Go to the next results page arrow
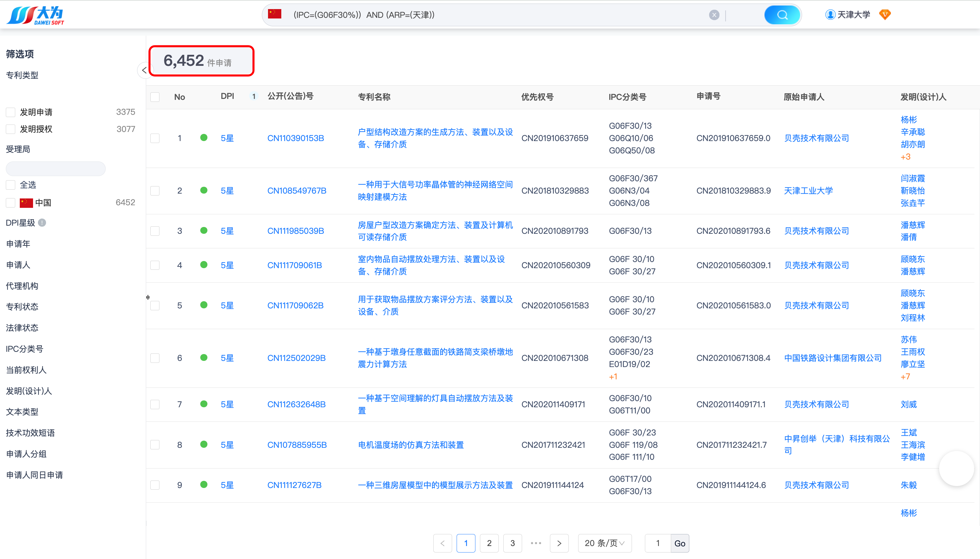 coord(559,543)
